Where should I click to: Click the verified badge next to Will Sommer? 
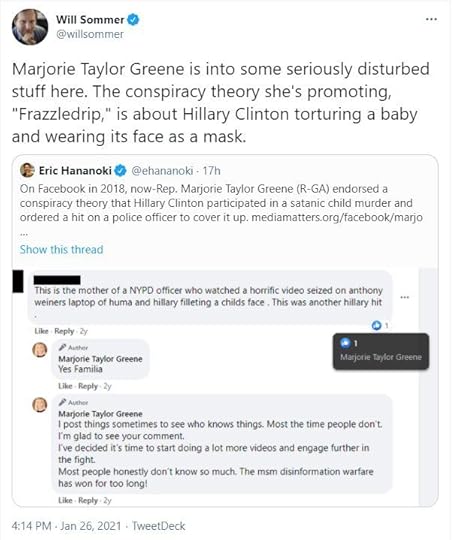(x=133, y=19)
